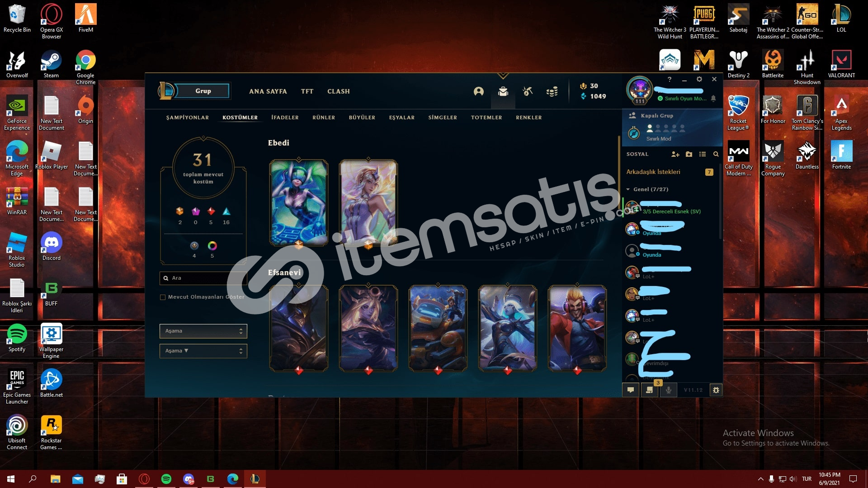This screenshot has width=868, height=488.
Task: Toggle the voice microphone icon
Action: tap(669, 390)
